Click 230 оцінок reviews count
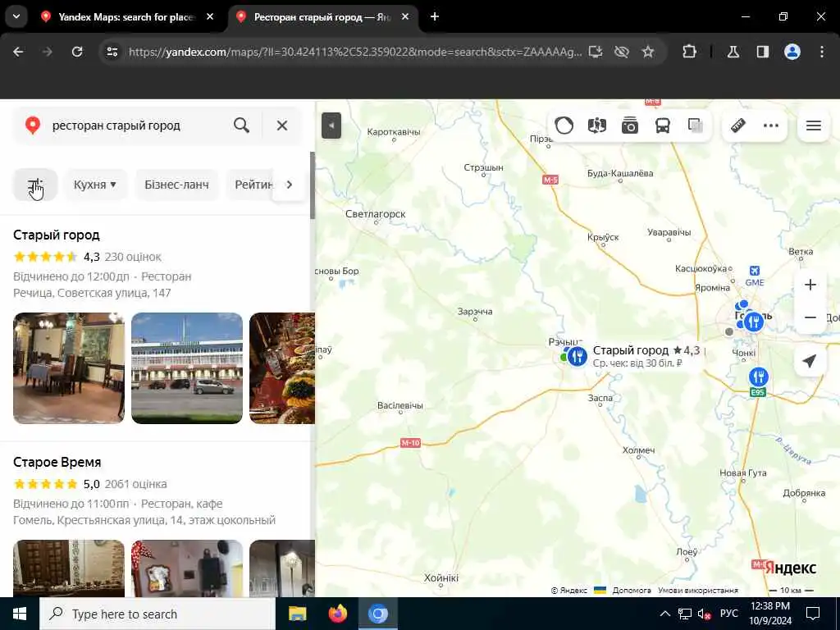This screenshot has height=630, width=840. click(133, 257)
